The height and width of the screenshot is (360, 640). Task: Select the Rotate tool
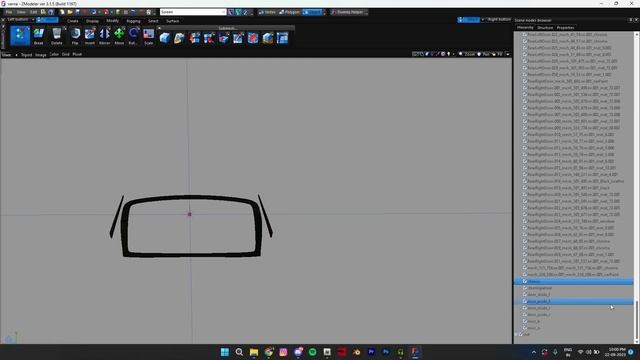(x=133, y=36)
